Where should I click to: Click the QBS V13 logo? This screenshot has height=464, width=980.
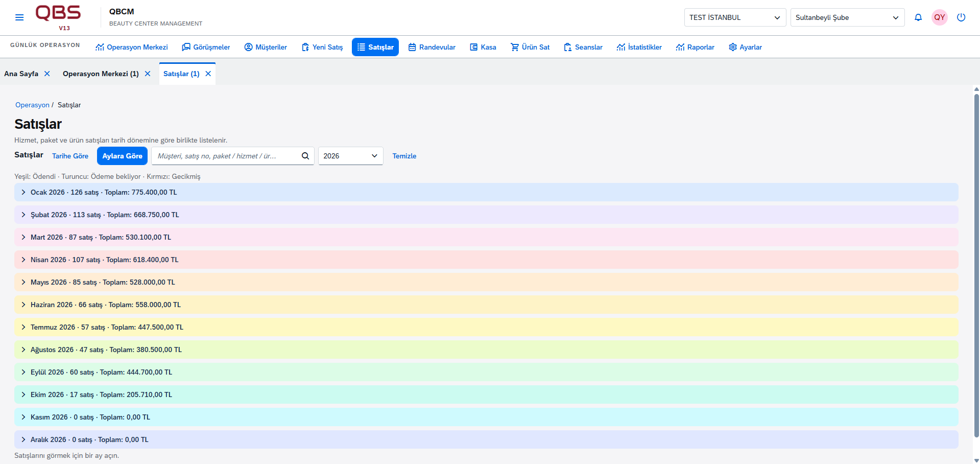pos(58,17)
